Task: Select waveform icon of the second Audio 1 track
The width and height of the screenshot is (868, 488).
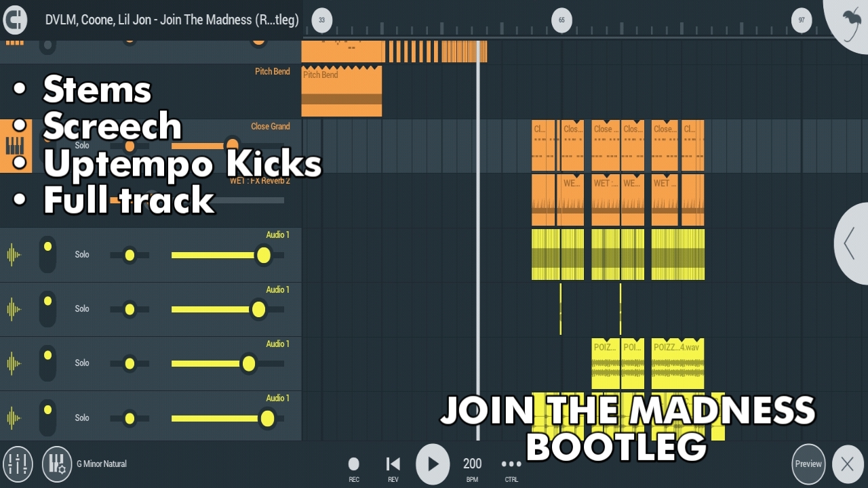Action: [14, 309]
